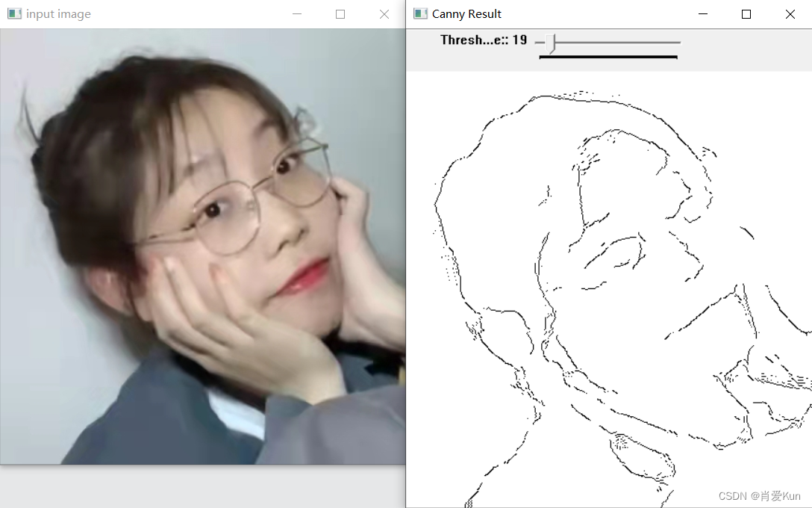Click the minimize icon on Canny Result window

(702, 14)
